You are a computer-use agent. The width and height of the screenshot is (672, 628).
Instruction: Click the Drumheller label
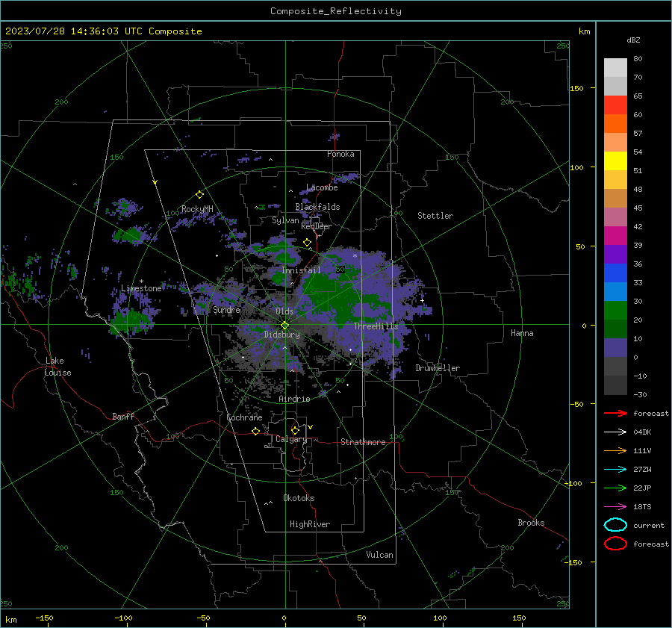tap(438, 368)
